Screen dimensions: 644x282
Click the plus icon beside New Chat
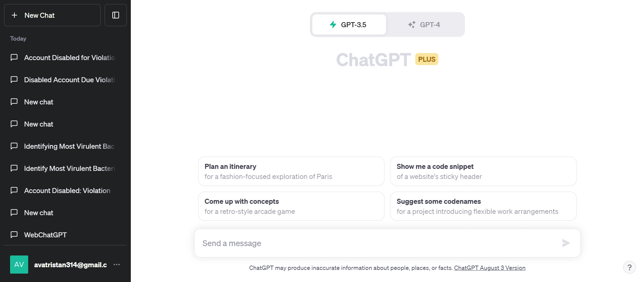(14, 15)
